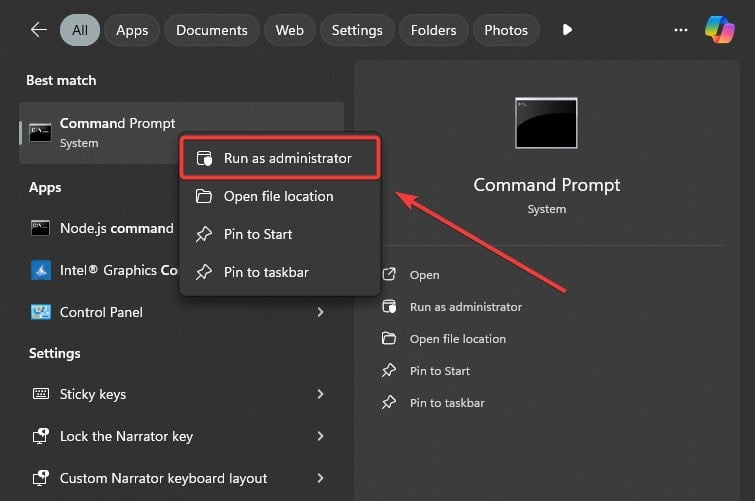The height and width of the screenshot is (501, 755).
Task: Click the Open arrow icon in preview pane
Action: pos(389,274)
